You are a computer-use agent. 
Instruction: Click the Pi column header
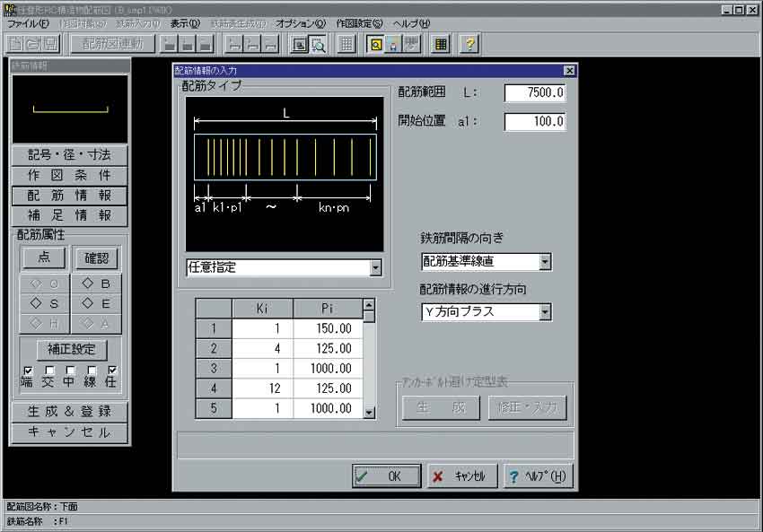328,309
